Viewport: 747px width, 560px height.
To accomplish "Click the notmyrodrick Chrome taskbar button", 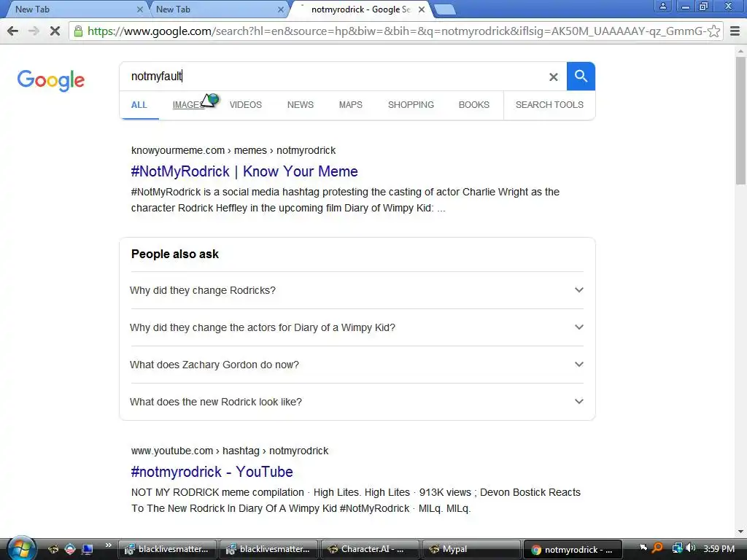I will [573, 549].
